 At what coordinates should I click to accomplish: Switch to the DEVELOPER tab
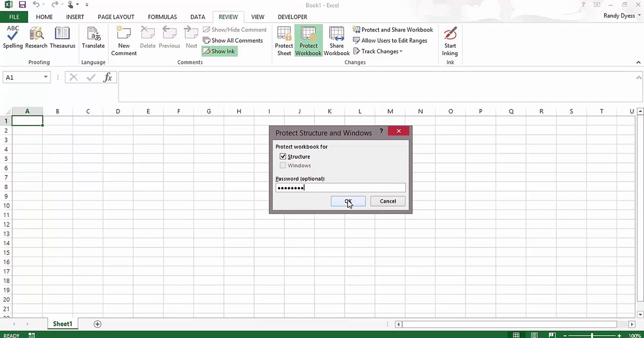pos(292,17)
